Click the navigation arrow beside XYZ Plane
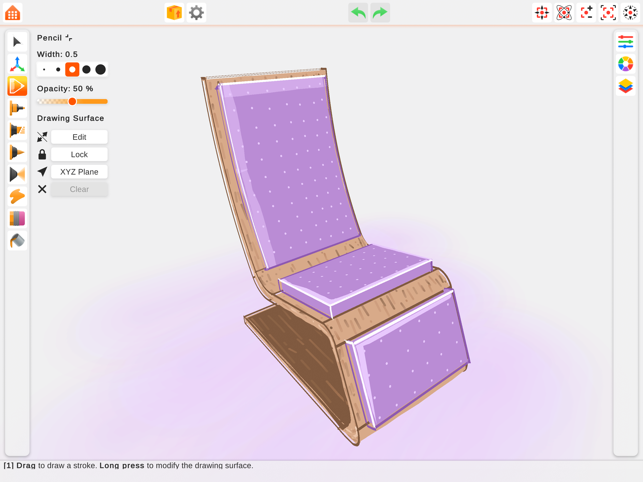Viewport: 643px width, 482px height. point(42,172)
